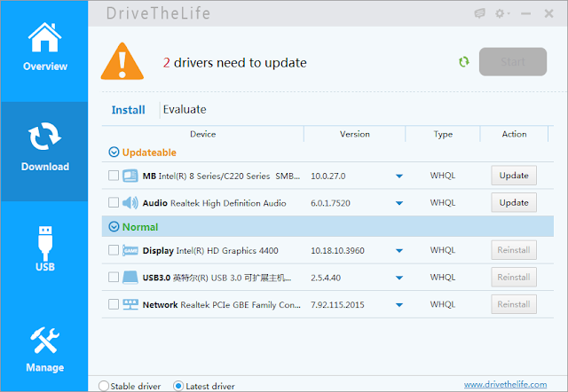The height and width of the screenshot is (392, 568).
Task: Reinstall the USB3.0 driver
Action: (514, 278)
